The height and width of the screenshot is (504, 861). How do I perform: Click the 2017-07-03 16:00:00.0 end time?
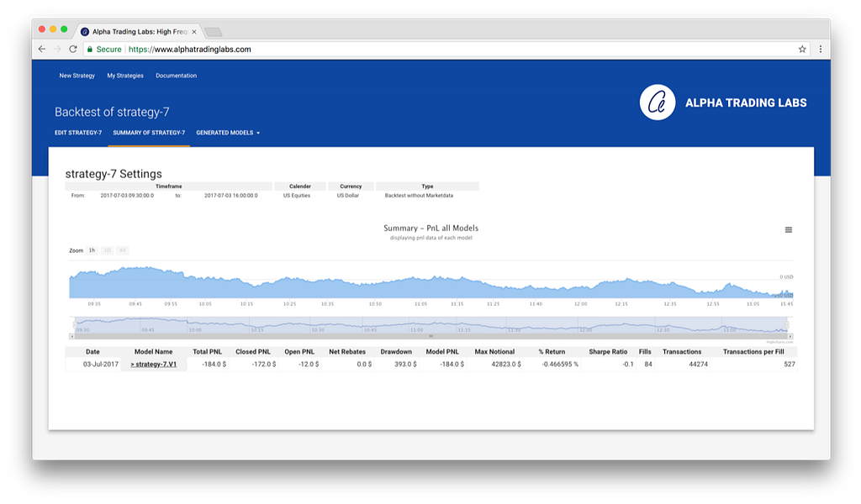tap(230, 195)
